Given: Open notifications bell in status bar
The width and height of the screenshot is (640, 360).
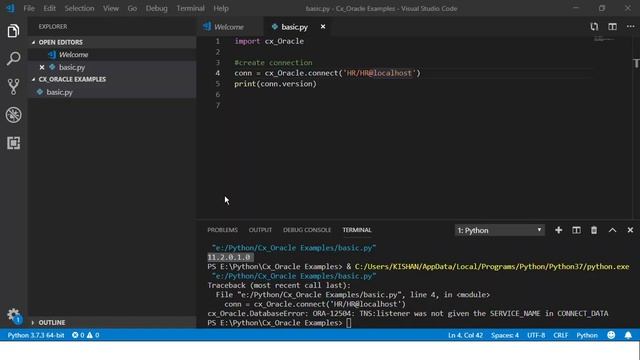Looking at the screenshot, I should (628, 335).
